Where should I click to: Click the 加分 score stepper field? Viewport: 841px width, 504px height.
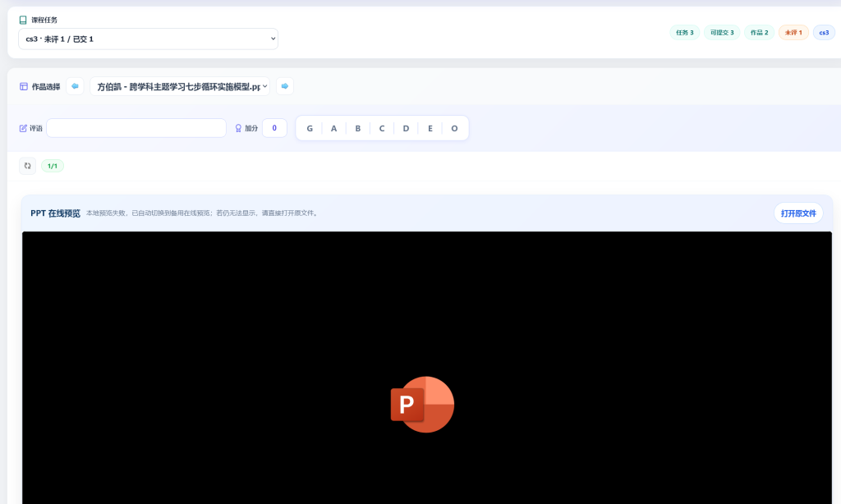[274, 128]
